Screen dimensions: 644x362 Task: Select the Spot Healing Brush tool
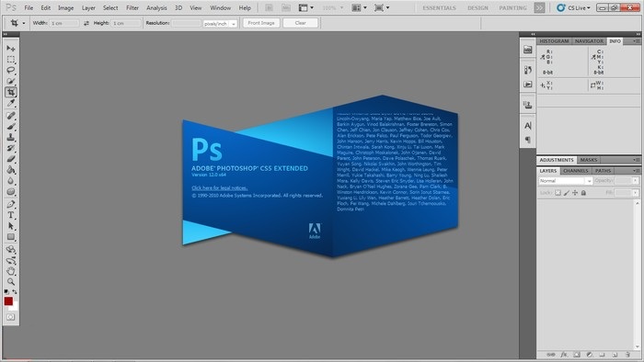click(x=11, y=116)
